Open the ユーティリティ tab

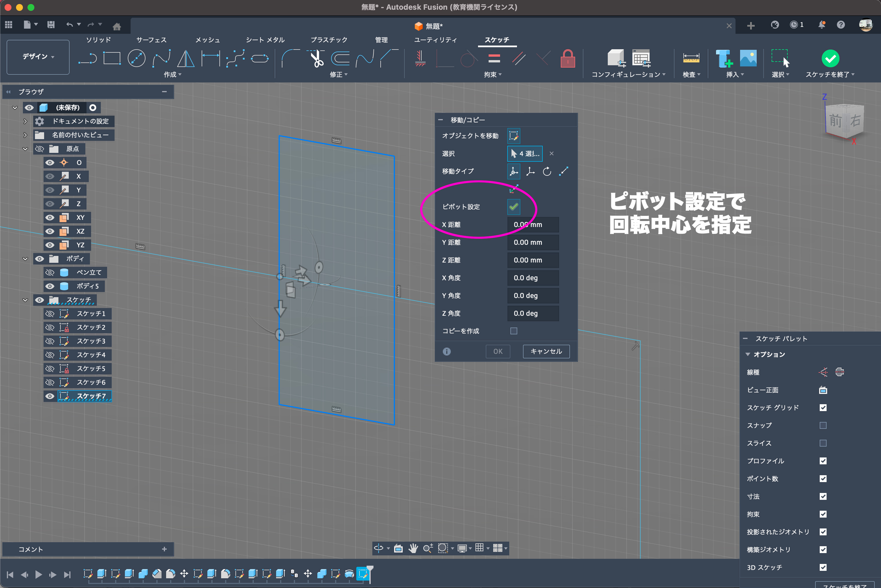click(435, 40)
